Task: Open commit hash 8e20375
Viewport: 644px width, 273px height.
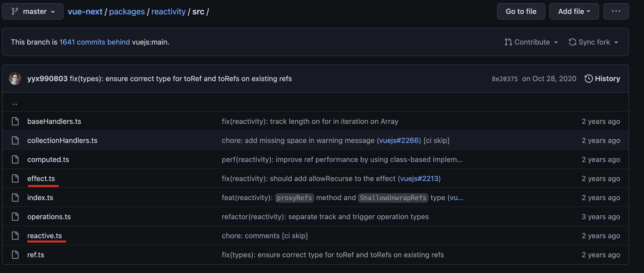Action: (x=505, y=79)
